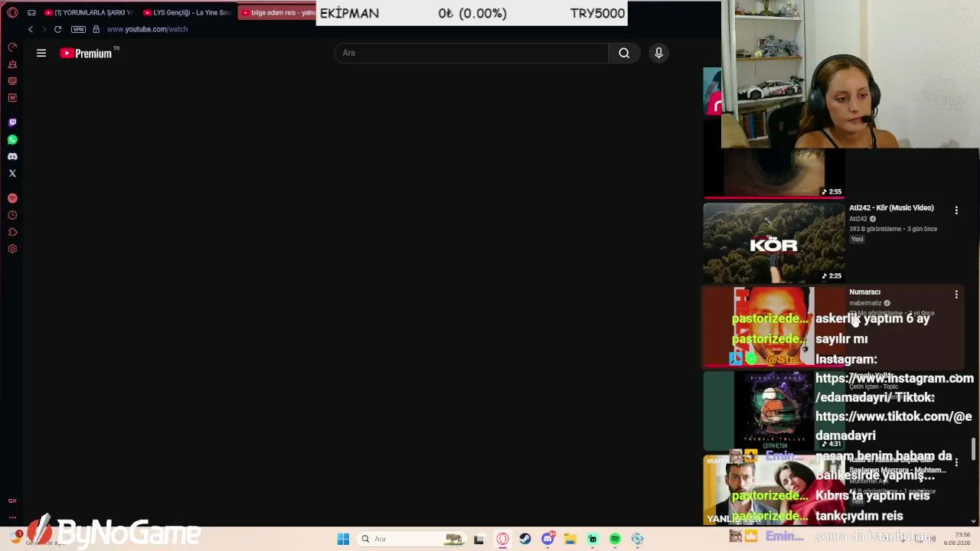Open the YouTube guide hamburger menu
The image size is (980, 551).
point(41,53)
